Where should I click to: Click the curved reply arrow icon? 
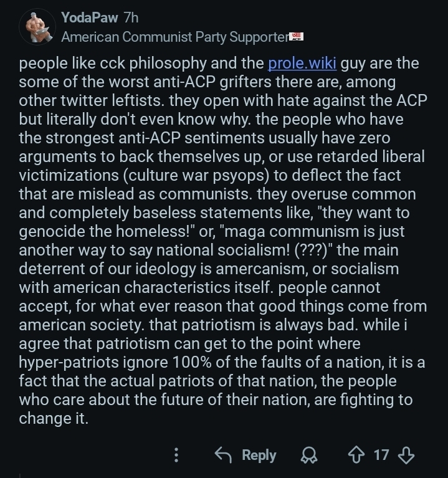223,456
